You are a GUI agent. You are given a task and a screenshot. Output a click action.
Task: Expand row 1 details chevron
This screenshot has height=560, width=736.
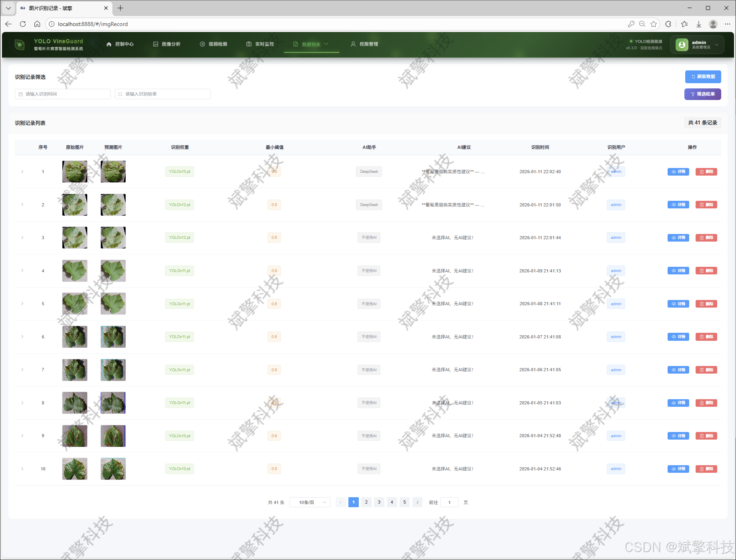(22, 172)
